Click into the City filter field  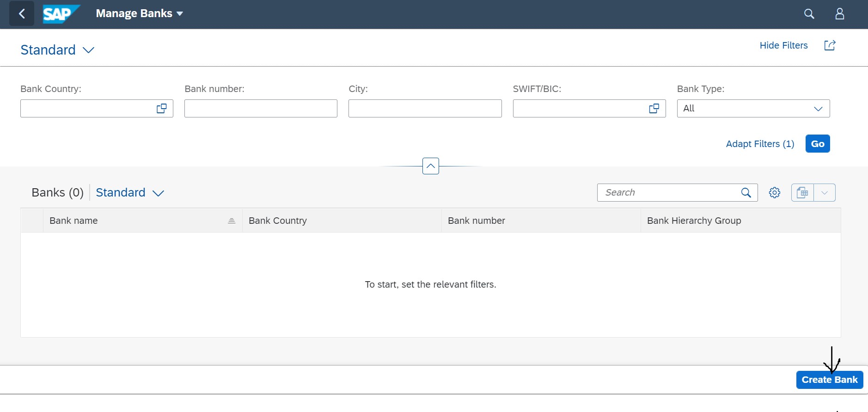tap(425, 109)
